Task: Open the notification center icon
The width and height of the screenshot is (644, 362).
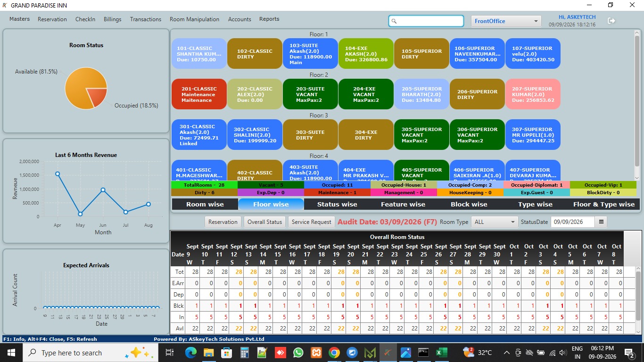Action: point(629,353)
